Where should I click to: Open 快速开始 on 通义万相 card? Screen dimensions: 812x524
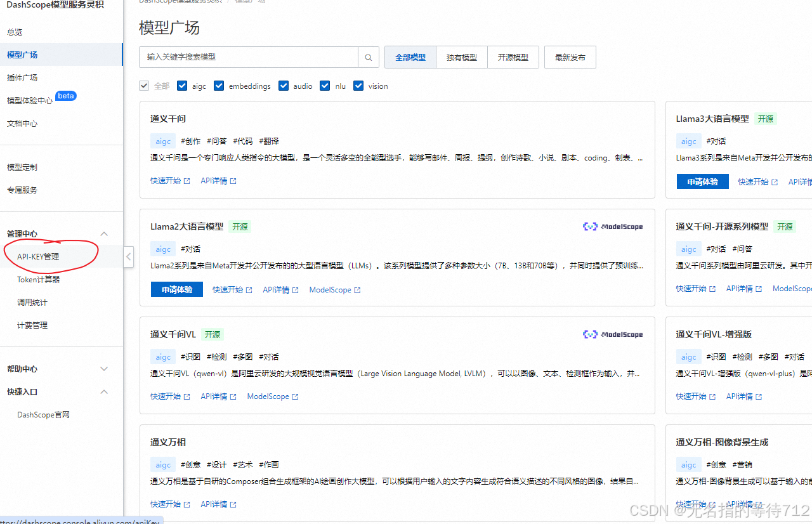tap(170, 504)
